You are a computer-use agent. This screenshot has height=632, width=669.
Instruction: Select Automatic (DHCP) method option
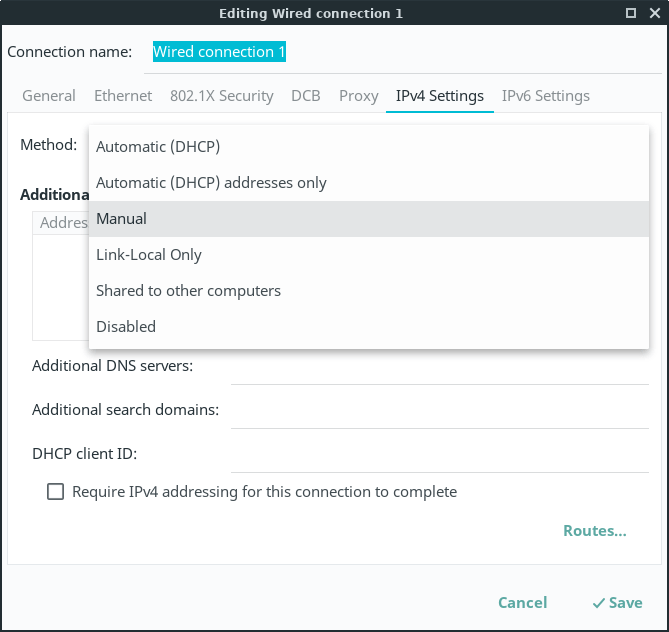[158, 147]
